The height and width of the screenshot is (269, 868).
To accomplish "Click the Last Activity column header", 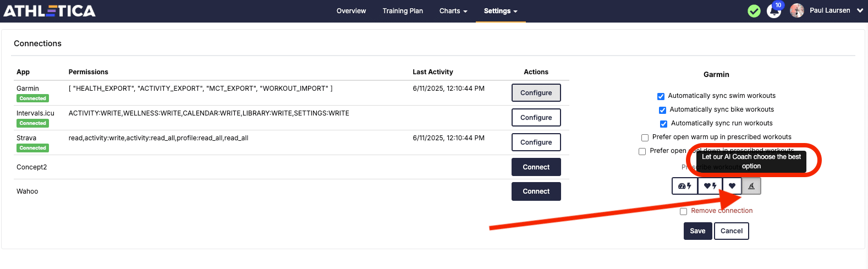I will (x=433, y=72).
